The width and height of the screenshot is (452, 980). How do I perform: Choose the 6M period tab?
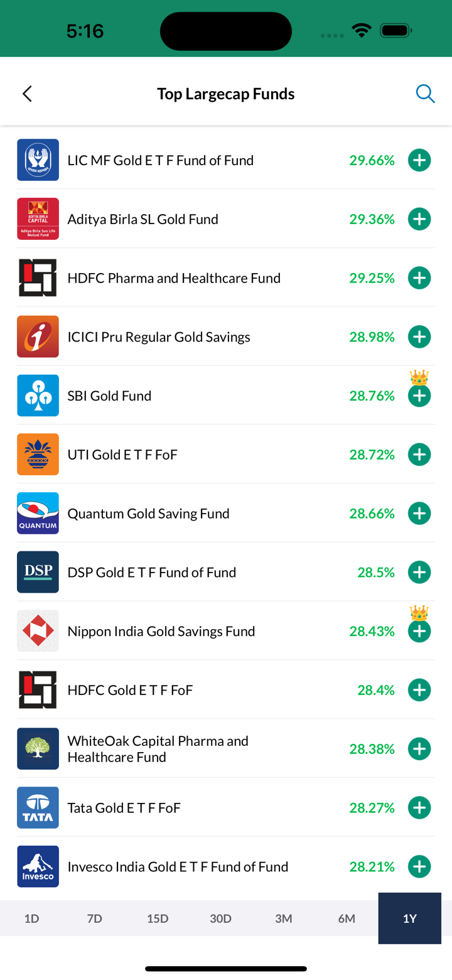coord(347,918)
